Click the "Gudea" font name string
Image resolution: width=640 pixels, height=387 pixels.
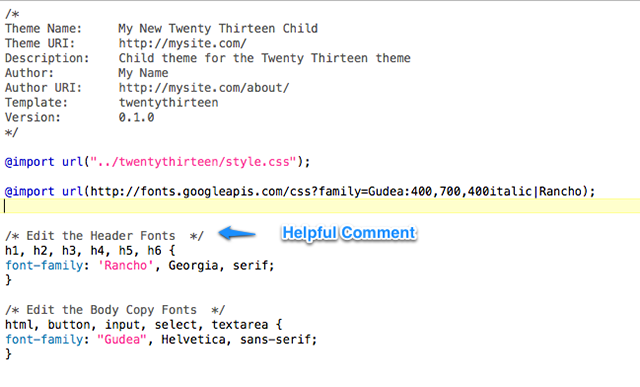point(122,339)
